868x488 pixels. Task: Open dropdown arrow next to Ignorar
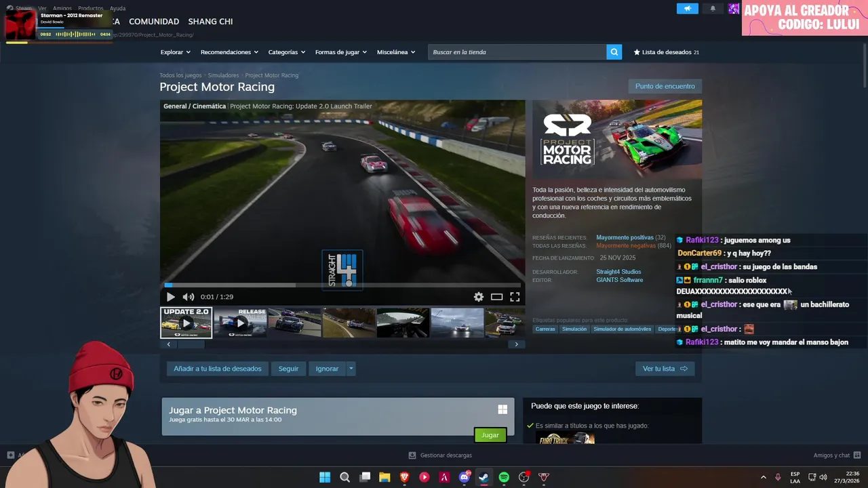351,369
